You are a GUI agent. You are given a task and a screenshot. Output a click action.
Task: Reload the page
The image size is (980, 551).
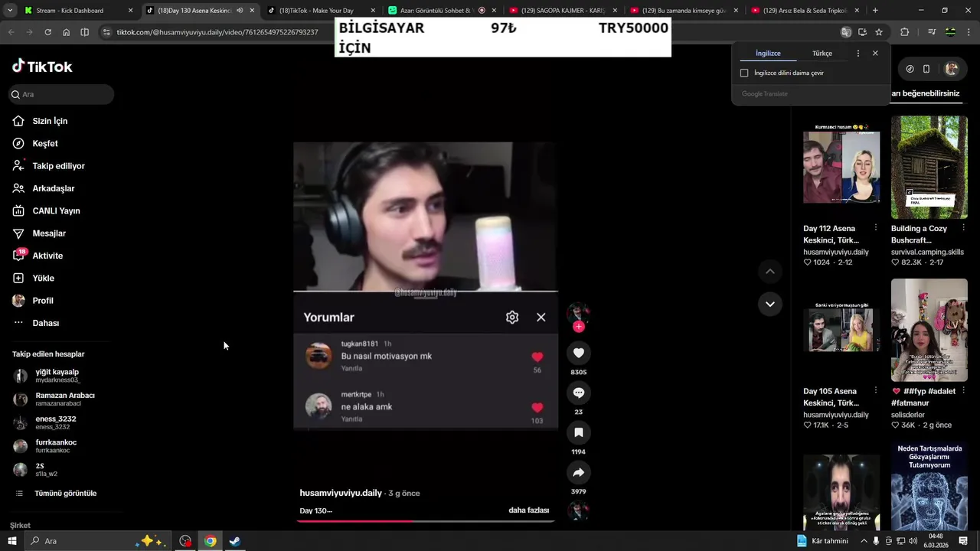coord(47,32)
